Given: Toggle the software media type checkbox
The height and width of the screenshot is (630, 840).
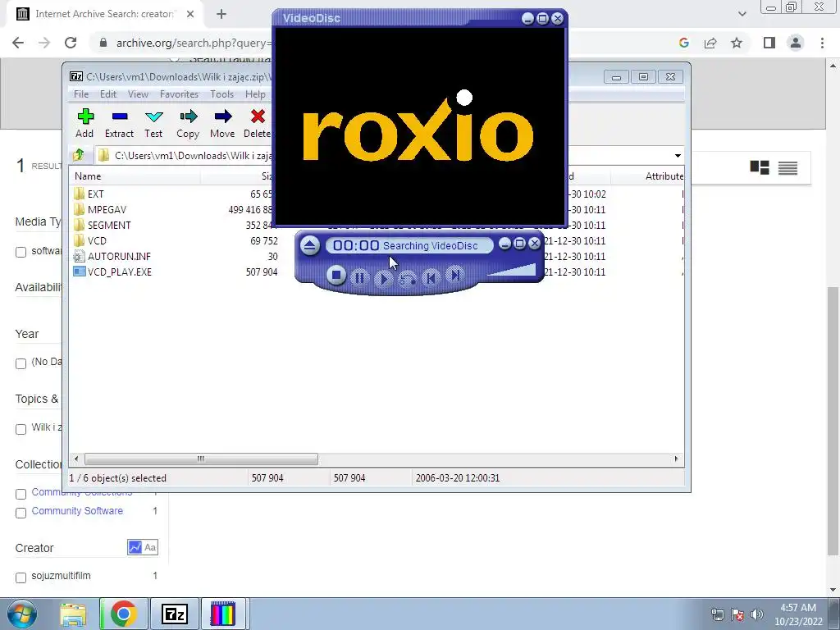Looking at the screenshot, I should point(21,252).
